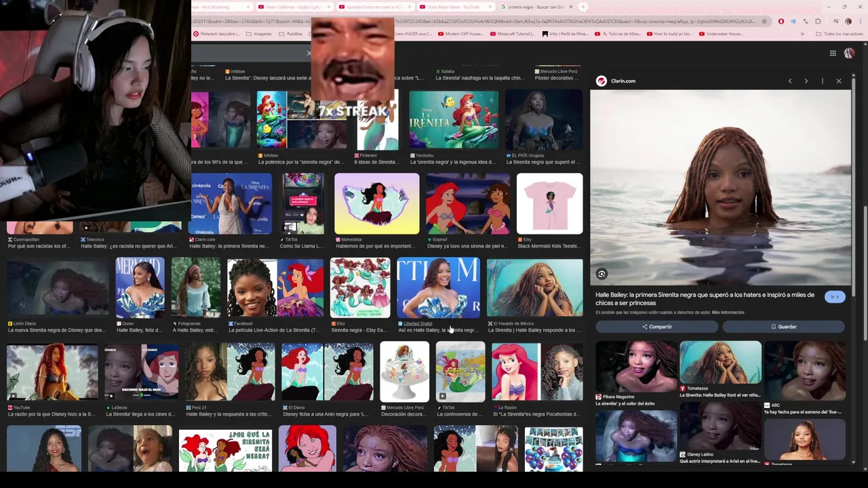The height and width of the screenshot is (488, 868).
Task: Search the image with Google Lens icon
Action: [601, 274]
